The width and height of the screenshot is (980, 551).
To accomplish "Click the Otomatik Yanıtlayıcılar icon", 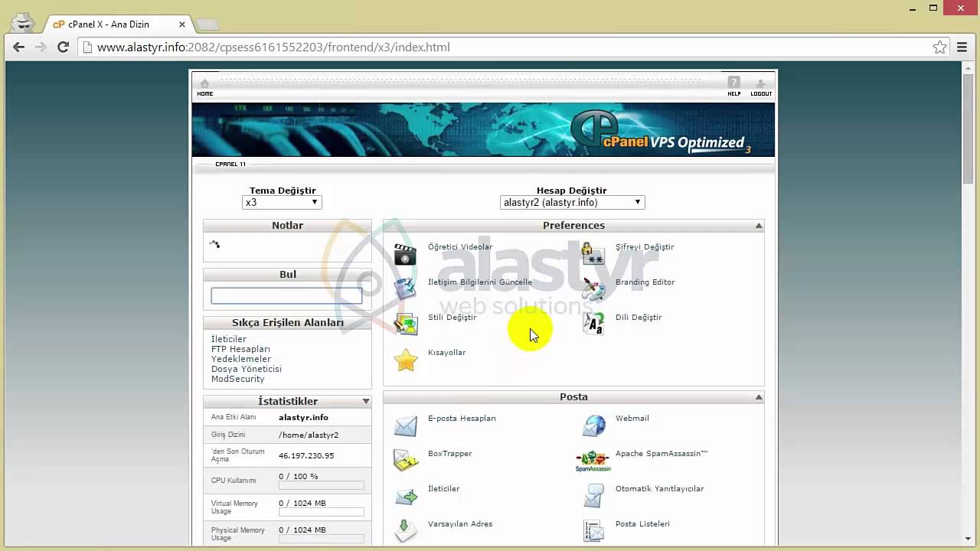I will pos(593,495).
